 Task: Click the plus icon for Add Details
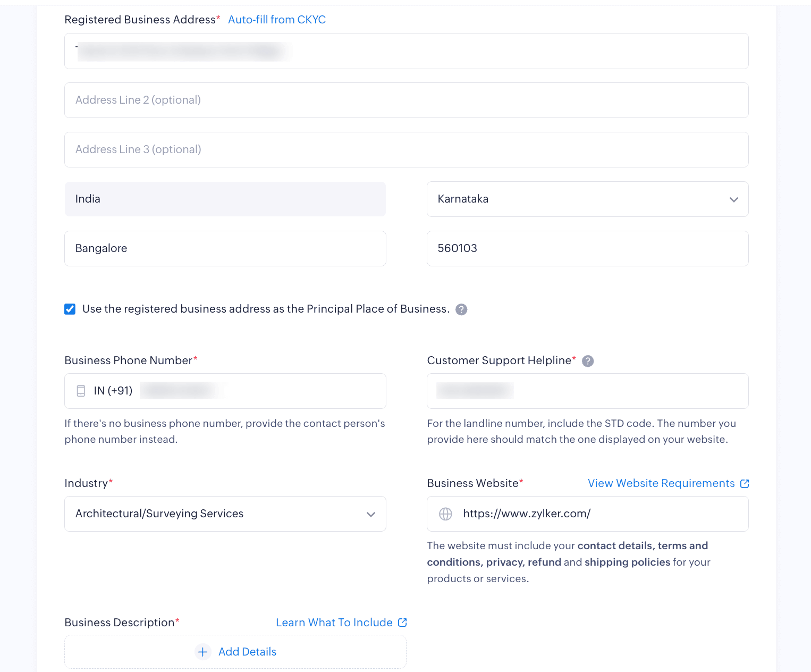(202, 652)
